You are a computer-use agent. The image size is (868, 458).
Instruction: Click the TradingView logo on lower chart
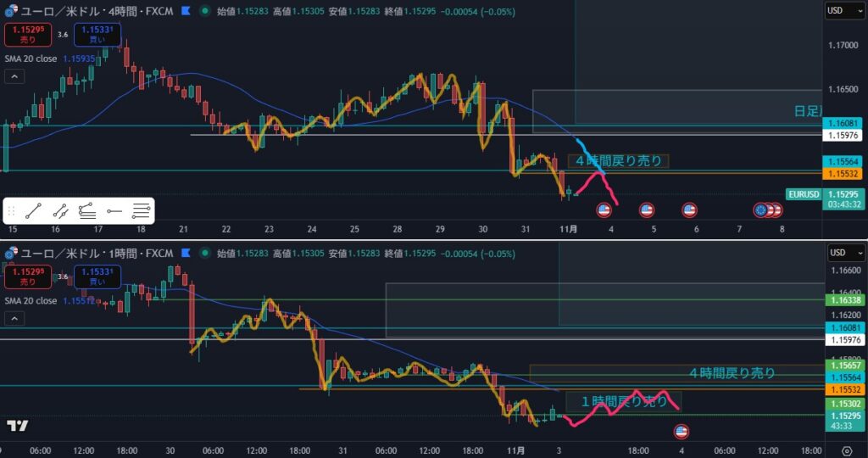click(17, 425)
